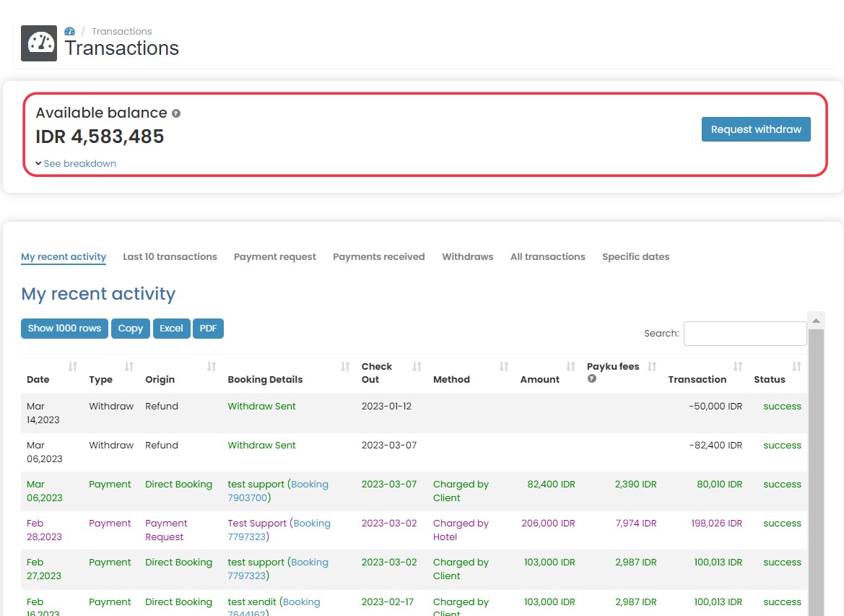Sort by Payku fees column
844x616 pixels.
652,367
